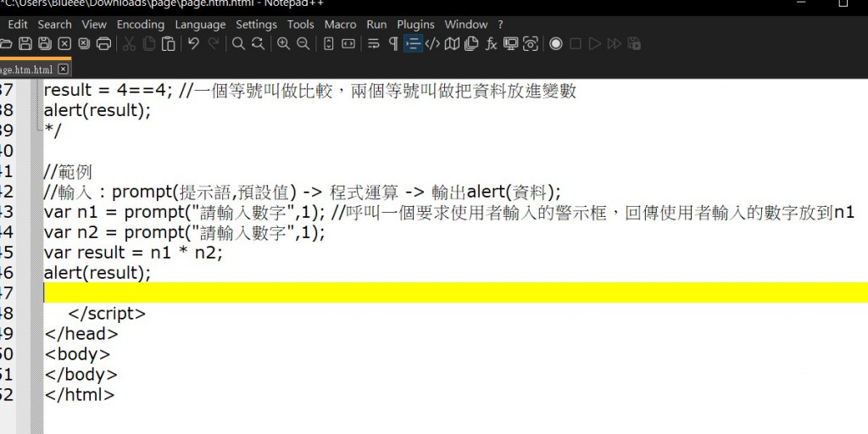The height and width of the screenshot is (434, 868).
Task: Open the Run menu
Action: 376,25
